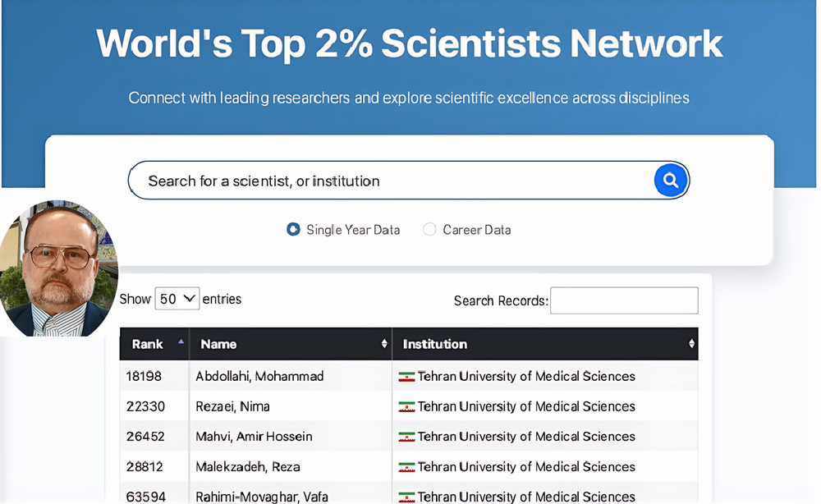This screenshot has height=504, width=821.
Task: Click the blue magnifier search button
Action: (671, 181)
